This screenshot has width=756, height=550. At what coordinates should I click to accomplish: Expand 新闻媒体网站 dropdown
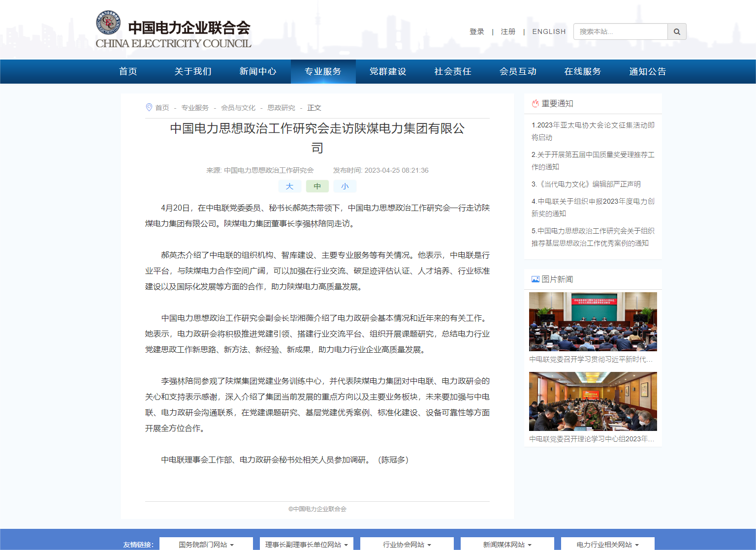click(507, 544)
